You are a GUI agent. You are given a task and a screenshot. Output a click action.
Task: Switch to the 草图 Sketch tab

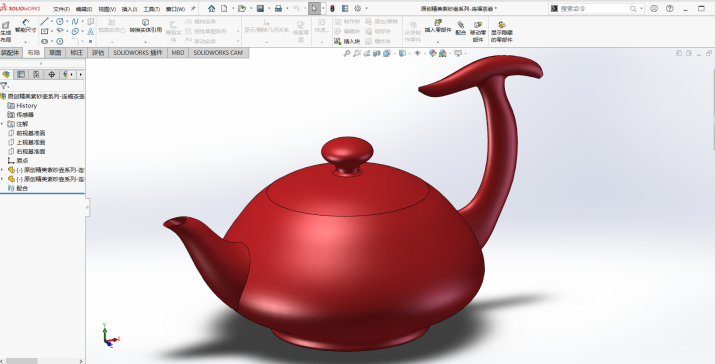click(55, 53)
